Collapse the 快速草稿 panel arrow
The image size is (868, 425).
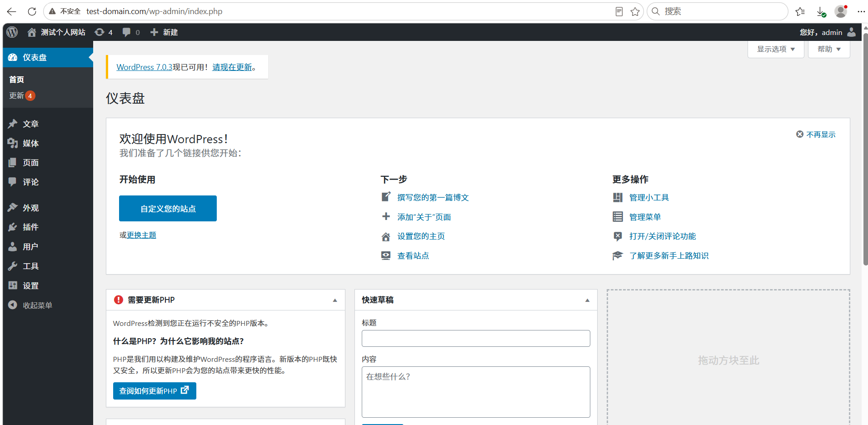click(587, 300)
